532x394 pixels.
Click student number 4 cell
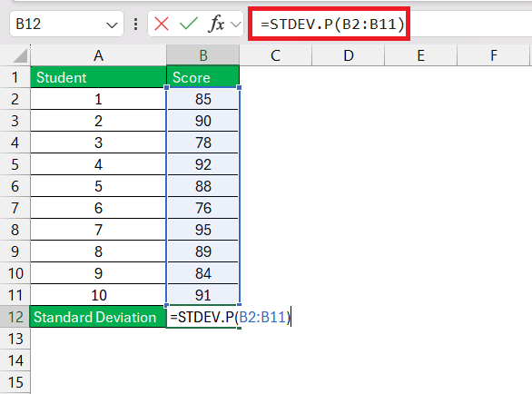98,164
